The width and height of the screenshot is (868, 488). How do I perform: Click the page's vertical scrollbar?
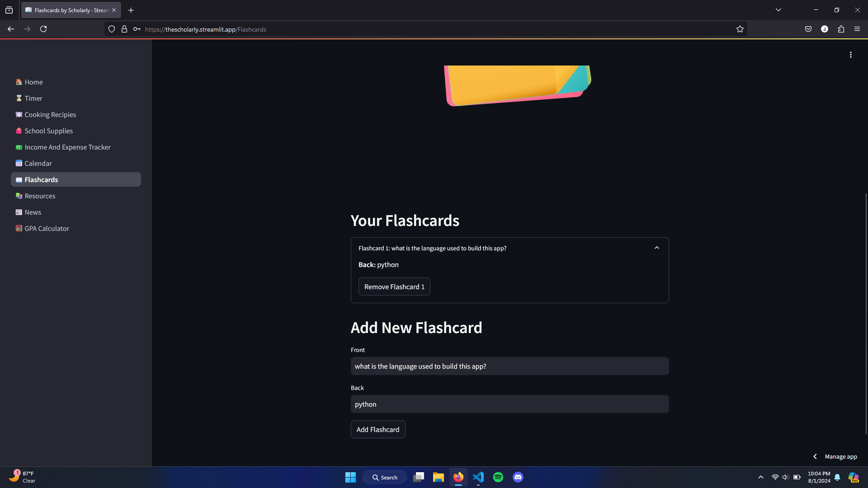866,314
